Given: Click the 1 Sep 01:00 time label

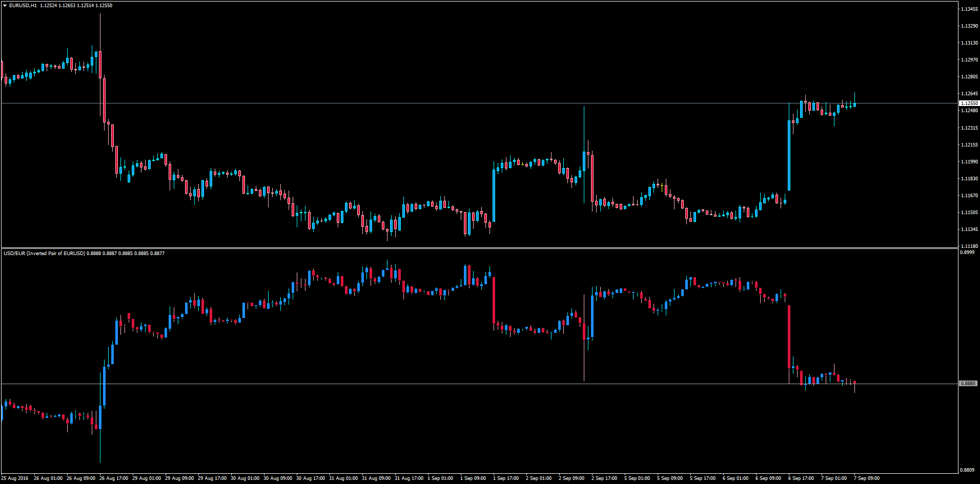Looking at the screenshot, I should (441, 478).
